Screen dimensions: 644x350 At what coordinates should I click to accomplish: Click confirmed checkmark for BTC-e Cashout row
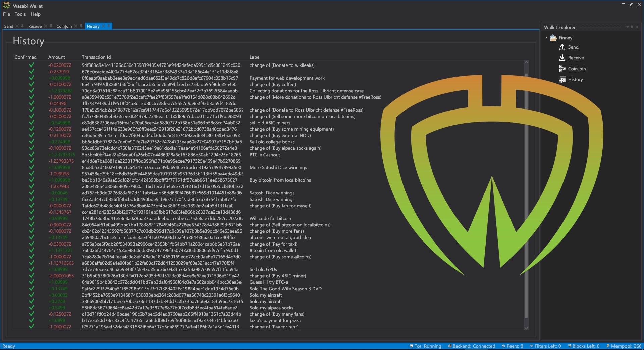tap(32, 155)
